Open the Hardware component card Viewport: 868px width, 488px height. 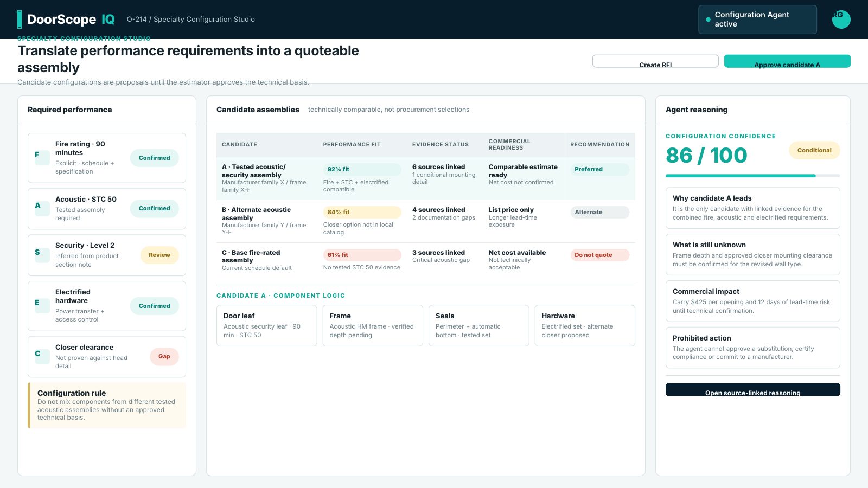point(585,325)
